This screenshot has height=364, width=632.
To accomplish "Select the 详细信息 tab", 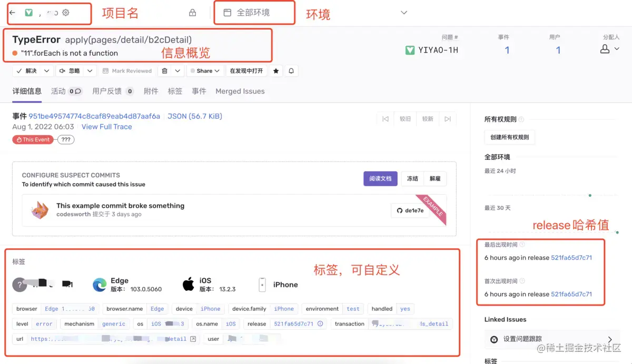I will [x=27, y=91].
